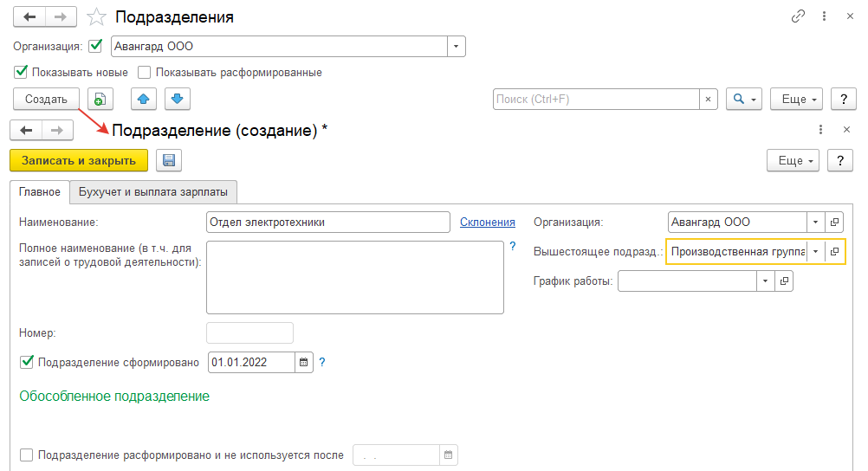Viewport: 868px width, 471px height.
Task: Open the Вышестоящее подразделение record icon
Action: click(835, 252)
